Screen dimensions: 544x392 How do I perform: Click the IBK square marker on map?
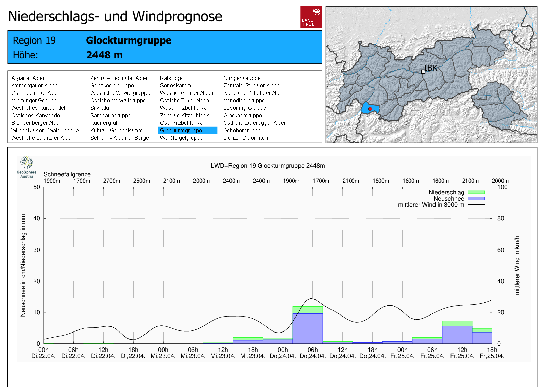[423, 72]
